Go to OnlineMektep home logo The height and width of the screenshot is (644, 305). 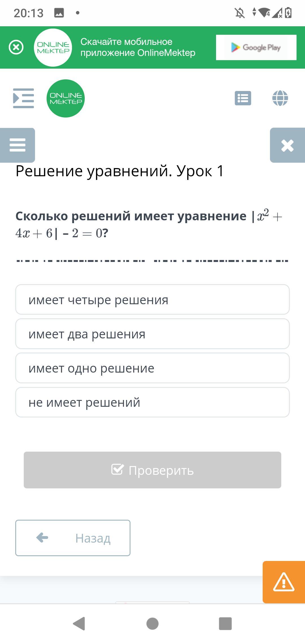click(66, 98)
